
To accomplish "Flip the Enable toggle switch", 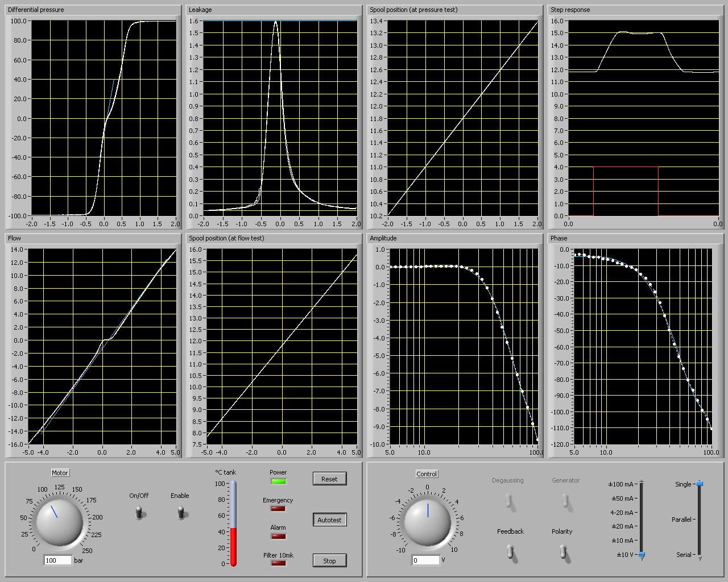I will pos(181,513).
